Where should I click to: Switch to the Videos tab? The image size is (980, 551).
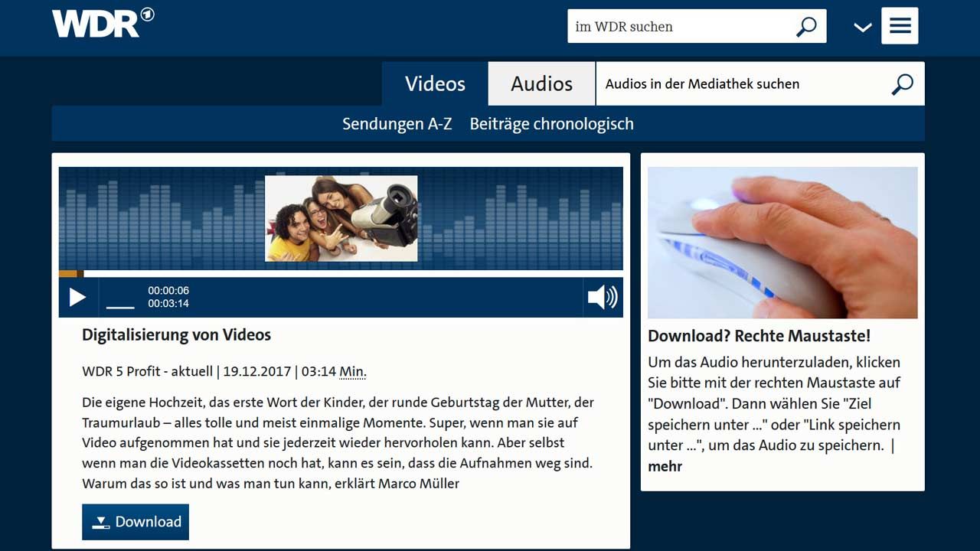pos(435,84)
